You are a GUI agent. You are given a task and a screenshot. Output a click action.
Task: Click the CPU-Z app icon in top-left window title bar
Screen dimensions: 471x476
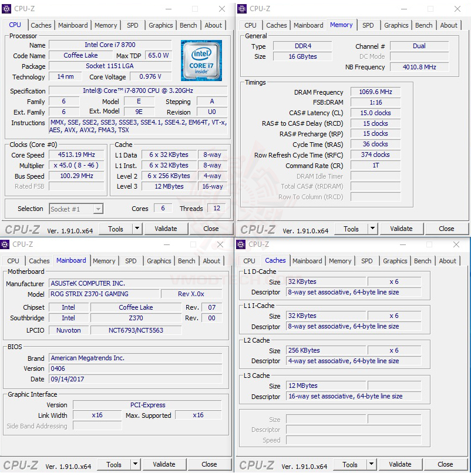click(6, 8)
